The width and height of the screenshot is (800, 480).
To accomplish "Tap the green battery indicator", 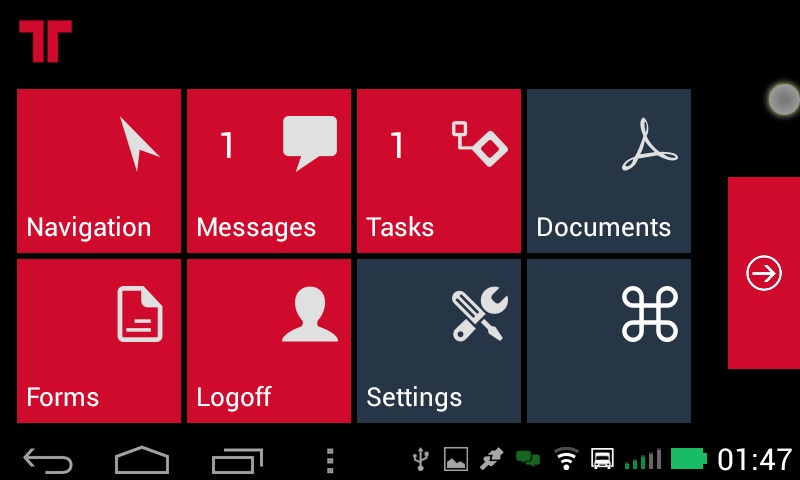I will pos(689,459).
